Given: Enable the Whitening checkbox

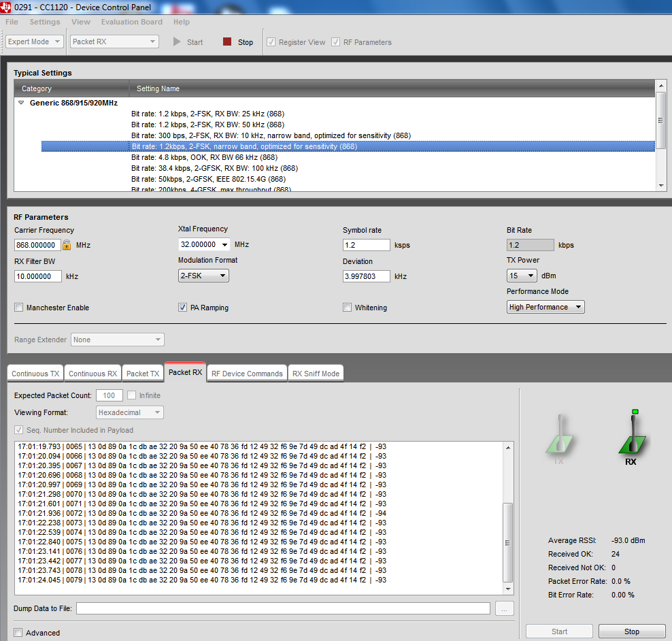Looking at the screenshot, I should 347,308.
